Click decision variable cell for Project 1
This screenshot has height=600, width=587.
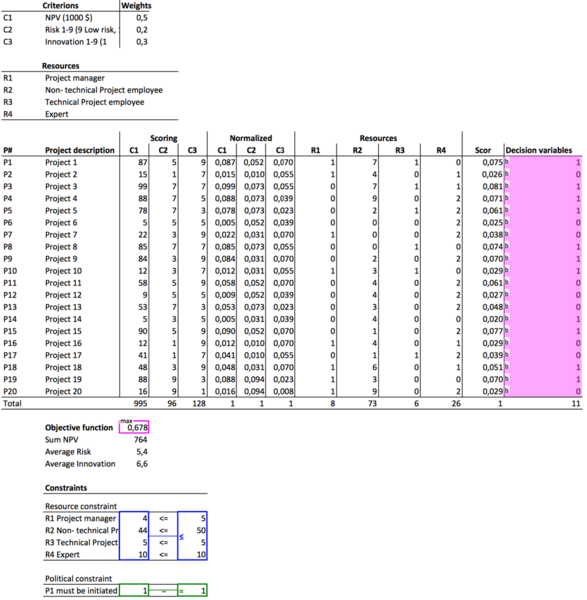tap(543, 162)
